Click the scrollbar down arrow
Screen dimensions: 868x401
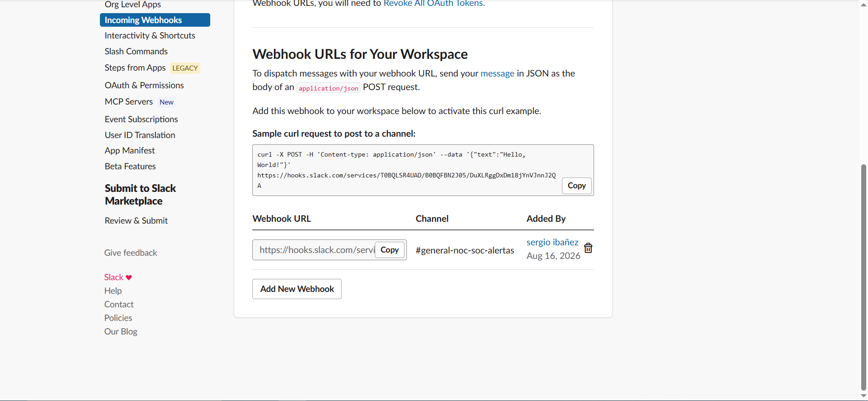pyautogui.click(x=863, y=396)
